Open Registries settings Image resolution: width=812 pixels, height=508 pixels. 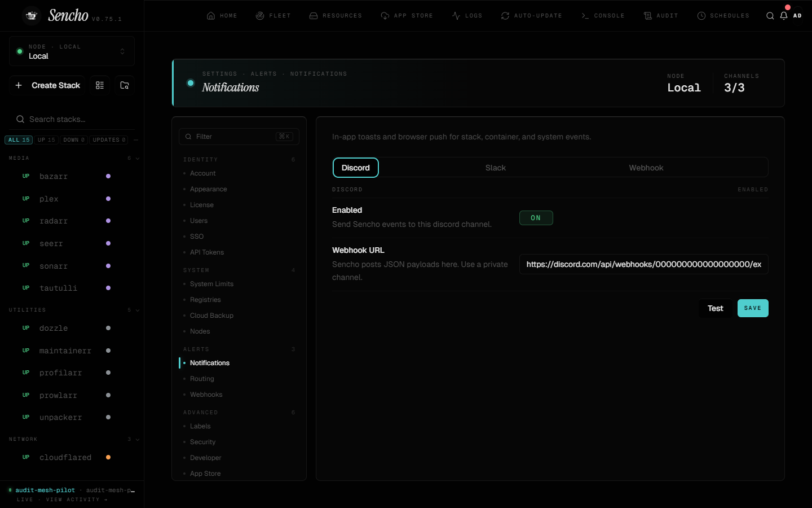(x=205, y=300)
